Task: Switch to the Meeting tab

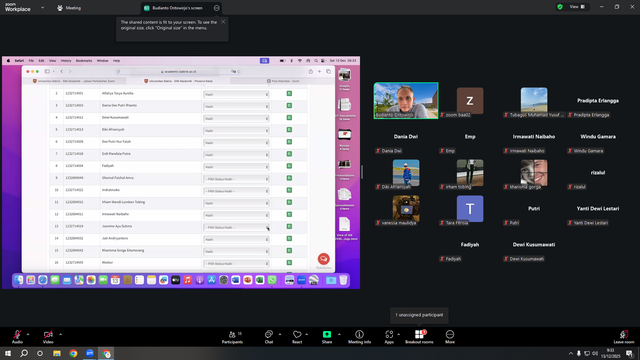Action: click(69, 8)
